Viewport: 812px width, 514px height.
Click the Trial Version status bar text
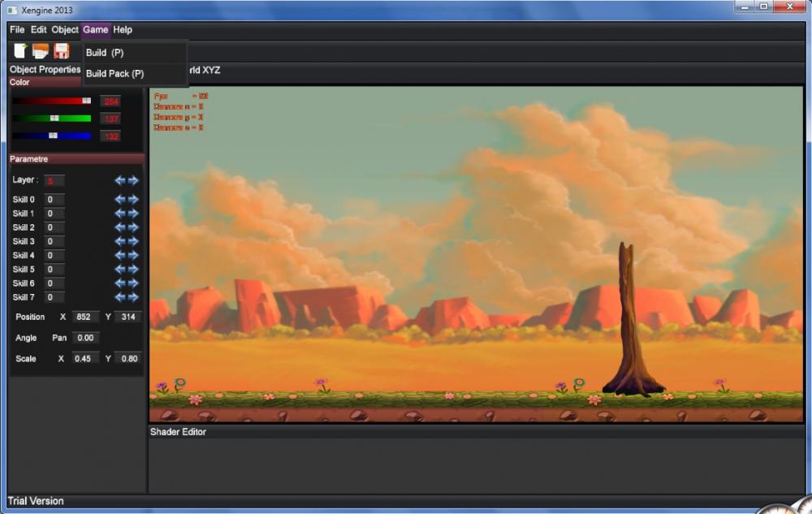(36, 500)
